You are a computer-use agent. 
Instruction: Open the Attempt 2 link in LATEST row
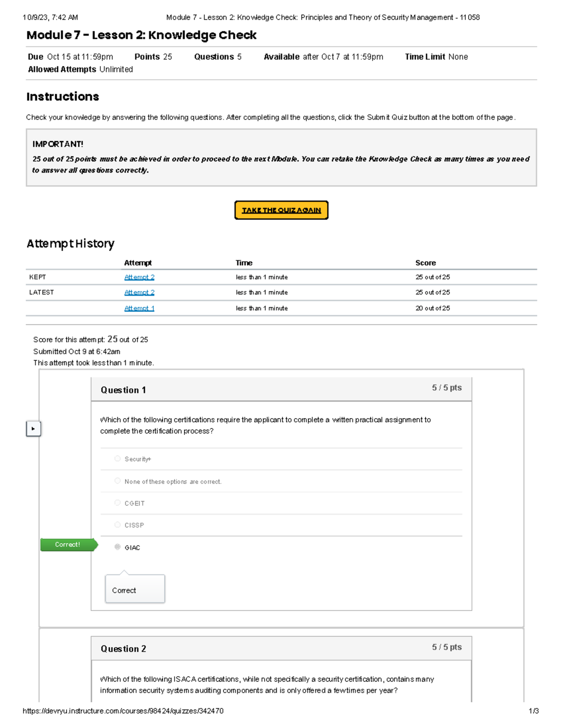click(139, 292)
